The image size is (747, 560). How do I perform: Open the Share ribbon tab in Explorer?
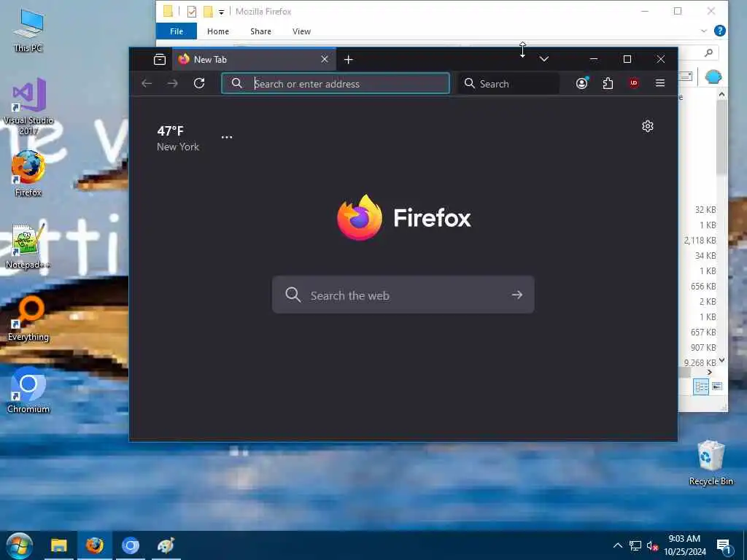pyautogui.click(x=260, y=31)
